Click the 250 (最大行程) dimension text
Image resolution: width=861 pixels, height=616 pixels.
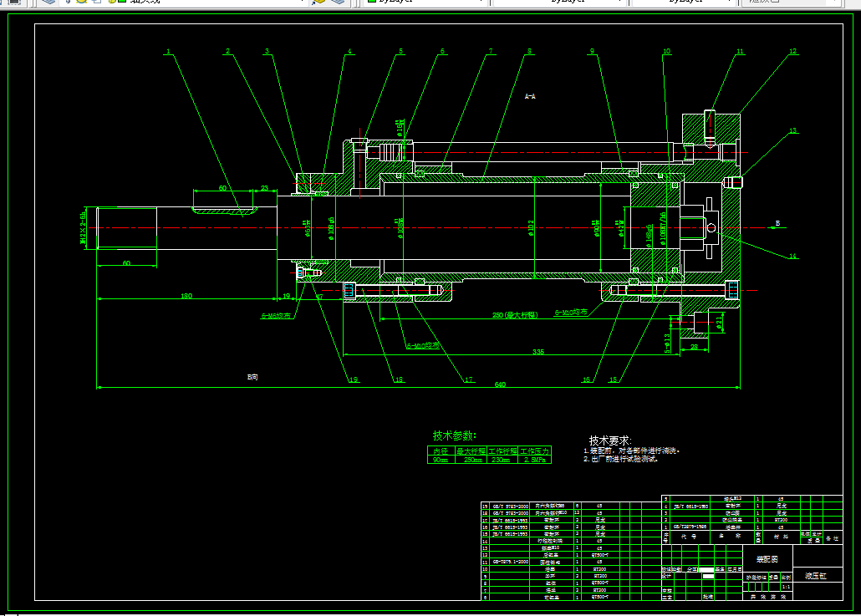(x=515, y=315)
